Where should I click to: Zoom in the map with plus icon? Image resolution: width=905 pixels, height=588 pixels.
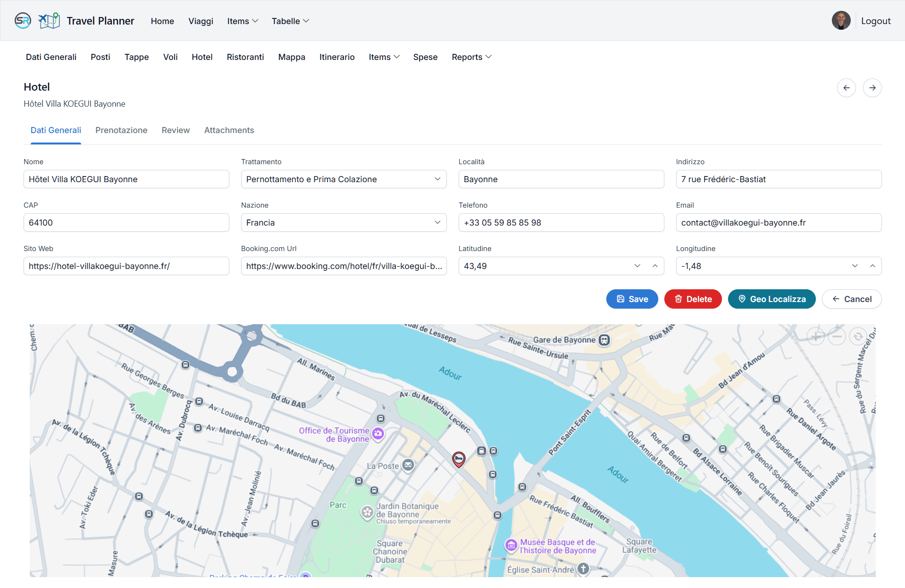coord(815,336)
